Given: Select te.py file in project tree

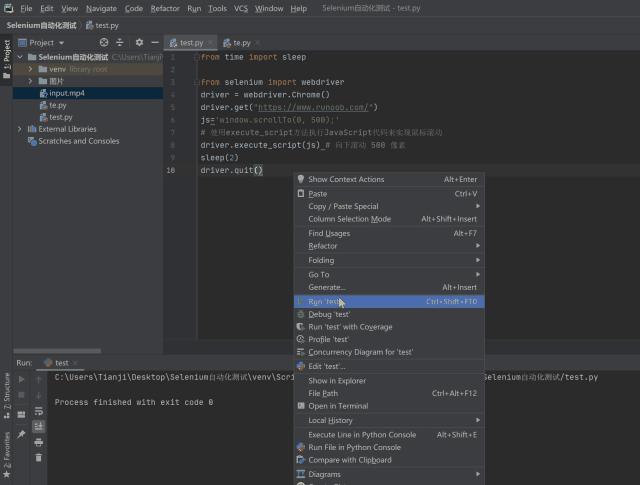Looking at the screenshot, I should [57, 105].
